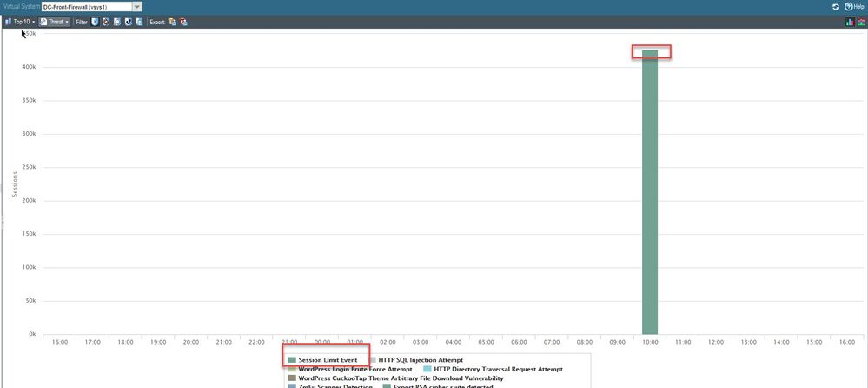This screenshot has height=388, width=868.
Task: Select the third filter icon in toolbar
Action: (116, 22)
